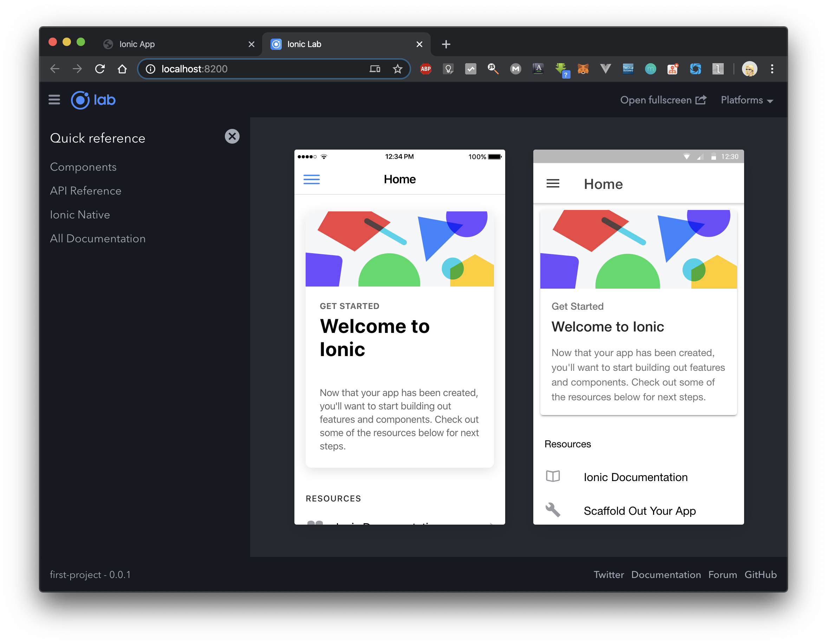Click the GitHub footer link
Viewport: 827px width, 644px height.
point(760,574)
